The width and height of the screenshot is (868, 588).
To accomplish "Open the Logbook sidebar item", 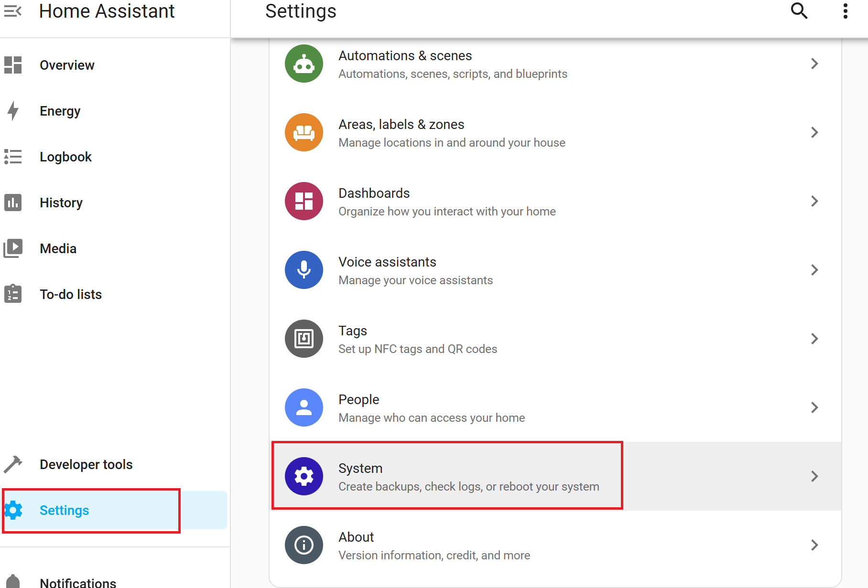I will coord(65,157).
